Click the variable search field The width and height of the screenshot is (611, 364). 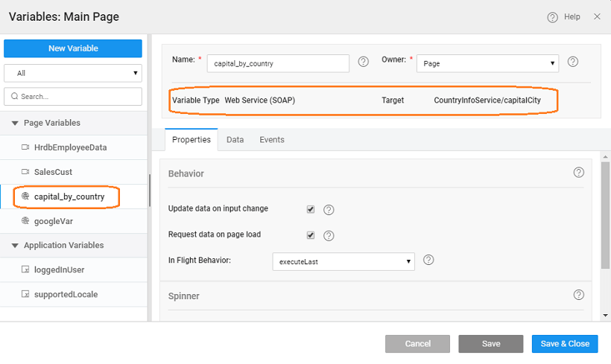73,97
